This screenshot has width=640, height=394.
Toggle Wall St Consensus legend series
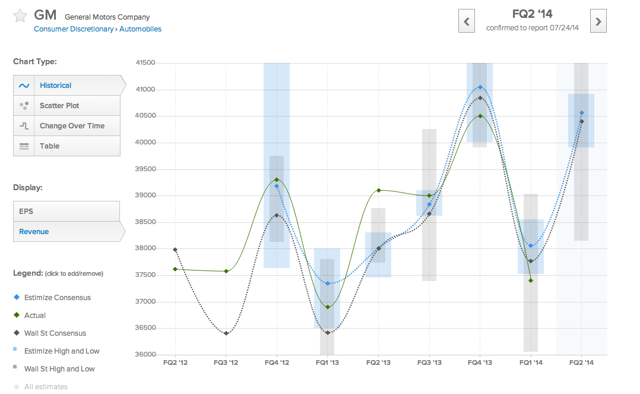(x=55, y=333)
